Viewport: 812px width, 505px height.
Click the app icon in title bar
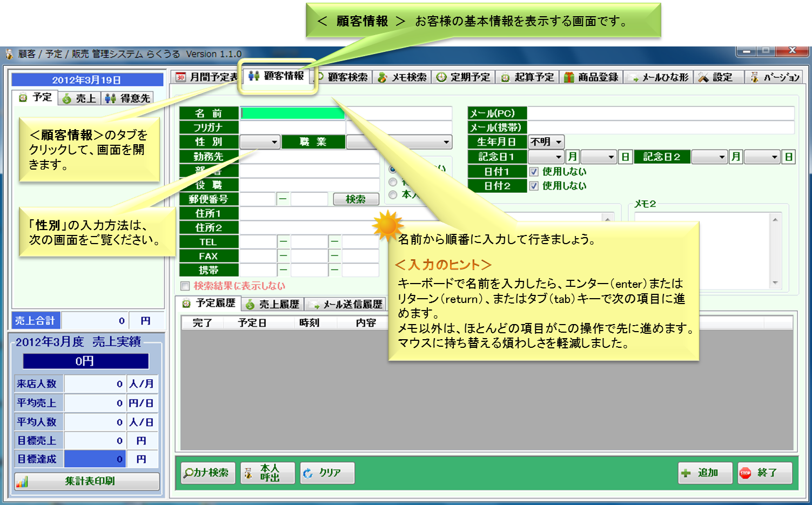[x=9, y=54]
